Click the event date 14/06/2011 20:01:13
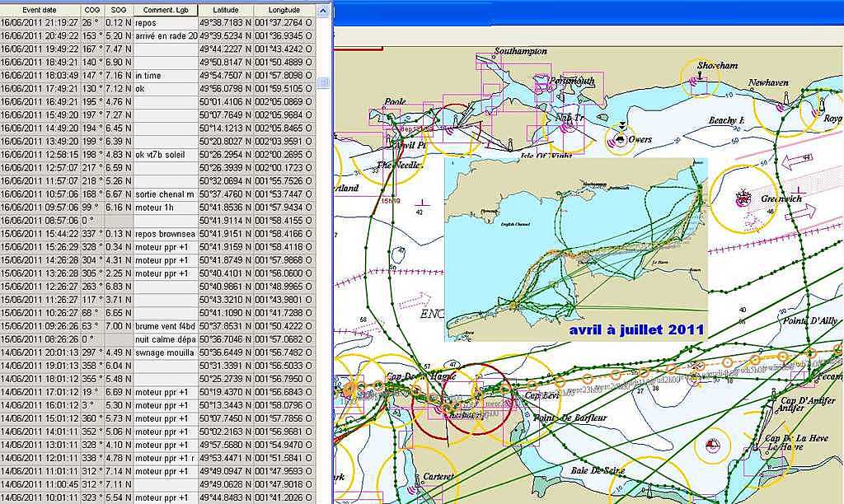Screen dimensions: 844x504 point(40,352)
